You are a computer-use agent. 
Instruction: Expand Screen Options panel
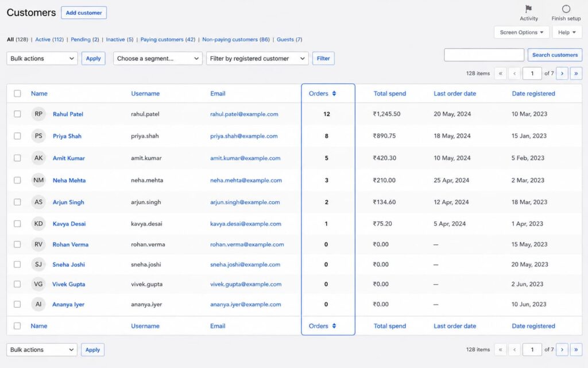(521, 32)
